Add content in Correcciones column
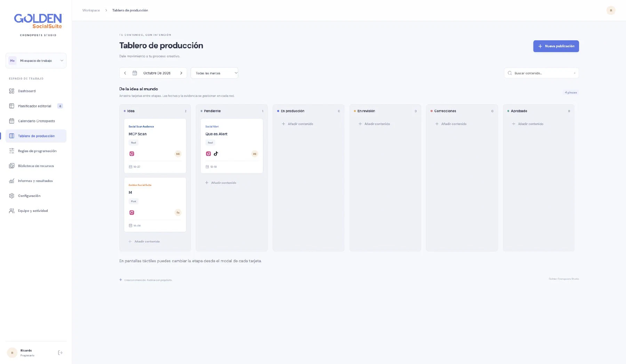626x364 pixels. 451,124
